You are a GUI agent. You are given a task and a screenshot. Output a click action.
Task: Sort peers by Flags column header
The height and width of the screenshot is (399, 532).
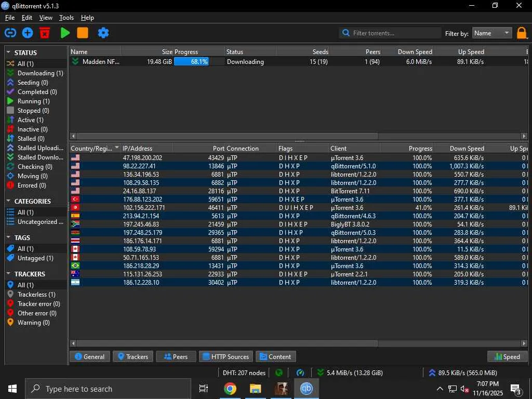(x=303, y=148)
